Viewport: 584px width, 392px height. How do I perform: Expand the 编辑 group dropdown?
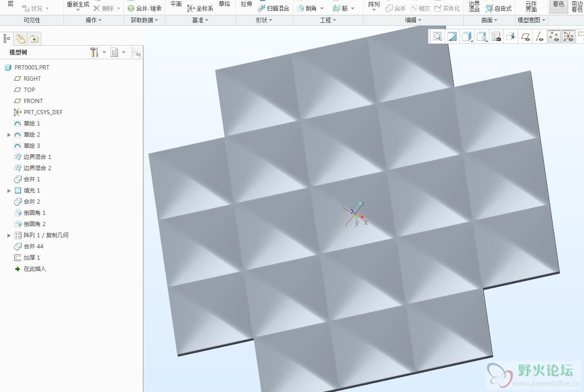click(x=413, y=20)
